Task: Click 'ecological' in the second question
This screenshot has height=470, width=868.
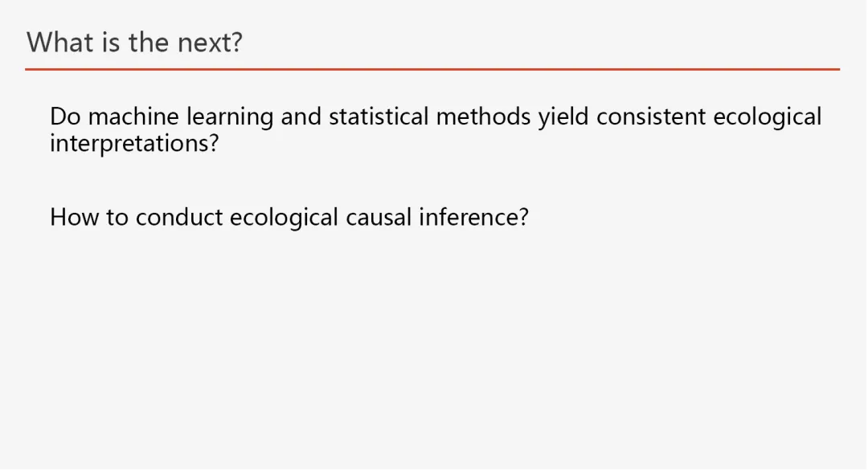Action: point(284,218)
